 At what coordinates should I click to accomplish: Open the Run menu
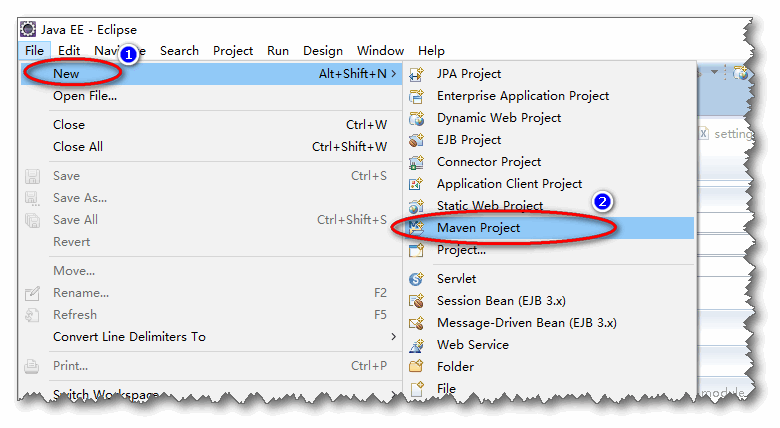[278, 51]
